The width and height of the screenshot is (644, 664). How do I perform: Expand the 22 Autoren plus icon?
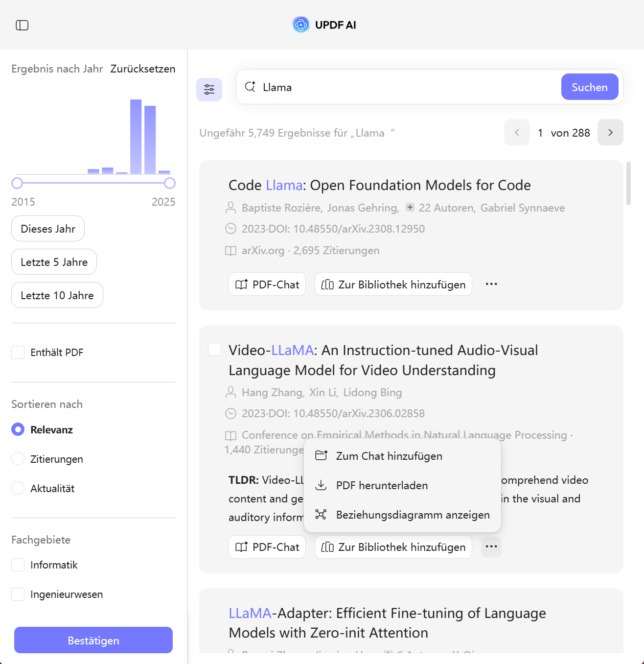(410, 207)
